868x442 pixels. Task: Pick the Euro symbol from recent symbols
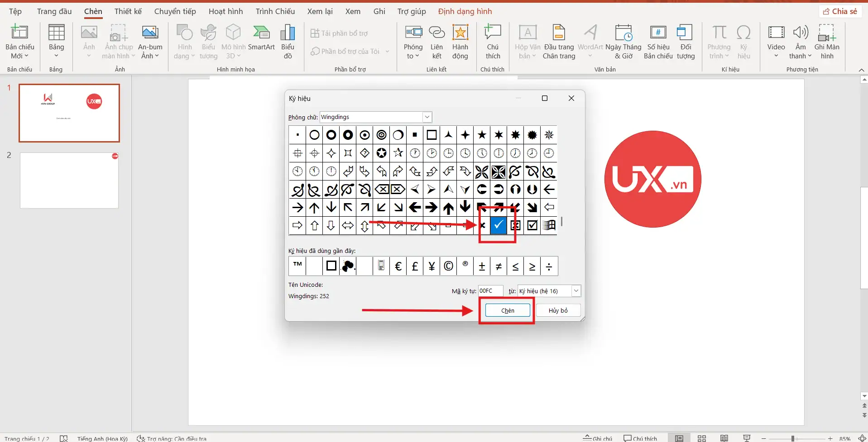tap(398, 266)
